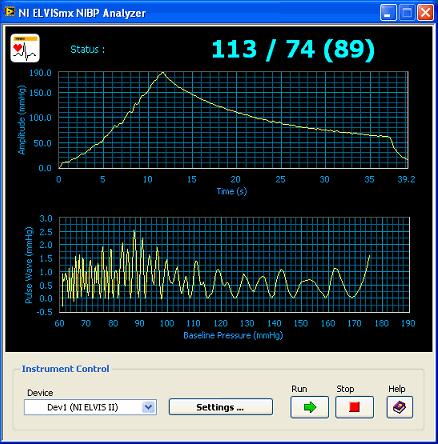Click the Time (s) axis label

pyautogui.click(x=232, y=191)
